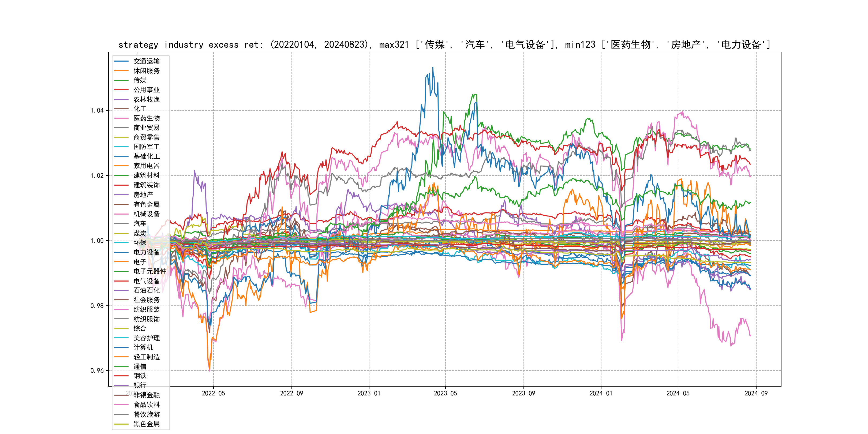The height and width of the screenshot is (434, 868).
Task: Click the 1.00 y-axis tick label
Action: click(x=97, y=241)
